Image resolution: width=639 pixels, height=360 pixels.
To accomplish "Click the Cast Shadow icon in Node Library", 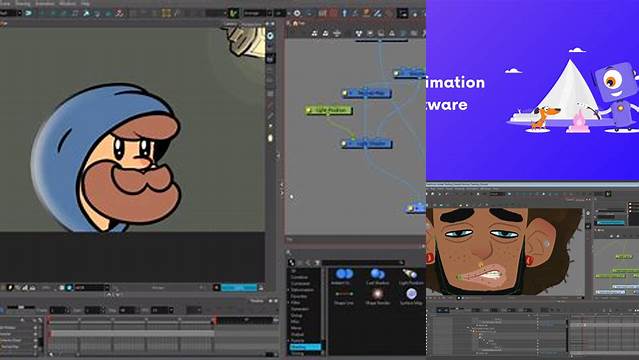I will pyautogui.click(x=377, y=274).
